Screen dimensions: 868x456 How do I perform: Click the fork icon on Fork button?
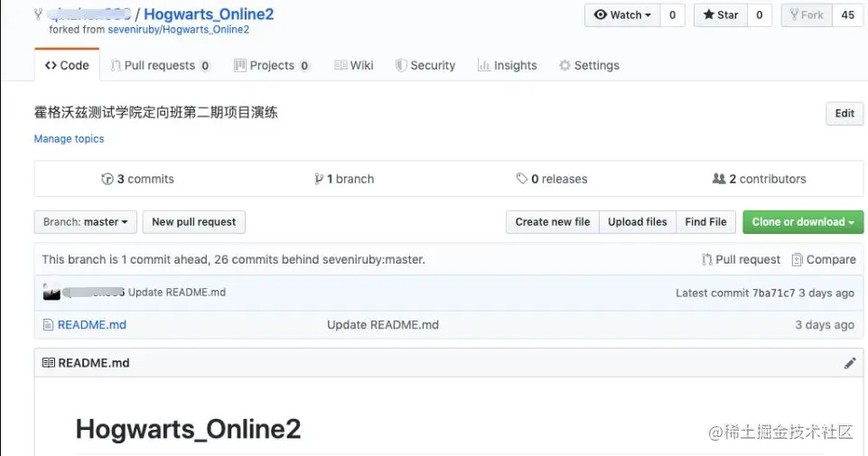(x=794, y=14)
